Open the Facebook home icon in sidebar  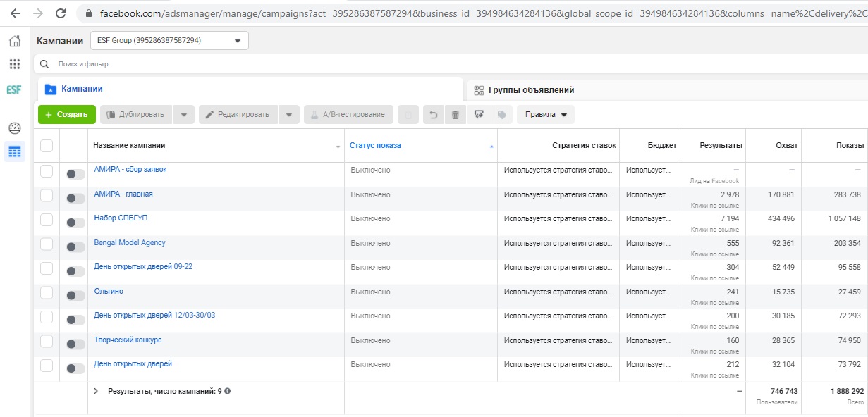(x=14, y=41)
